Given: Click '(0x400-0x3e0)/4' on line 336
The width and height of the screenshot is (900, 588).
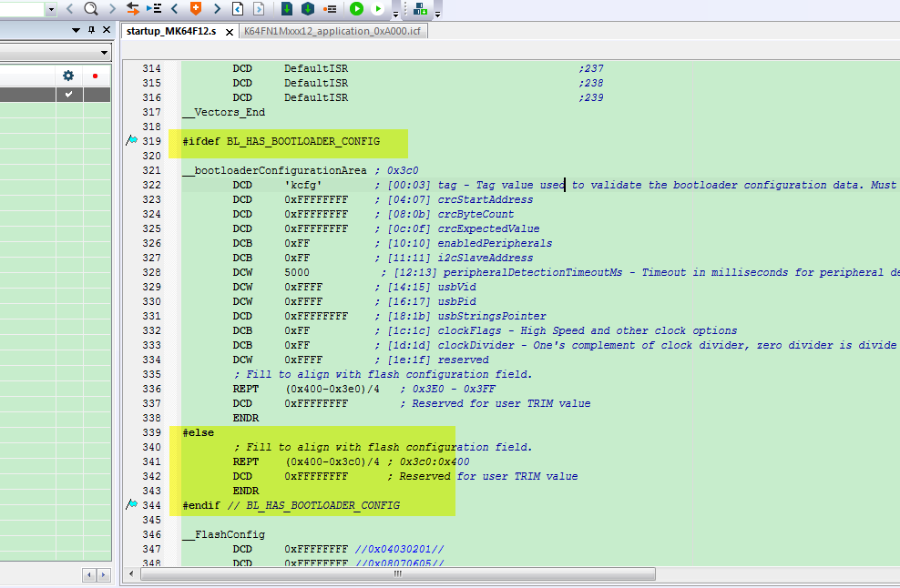Looking at the screenshot, I should [332, 389].
